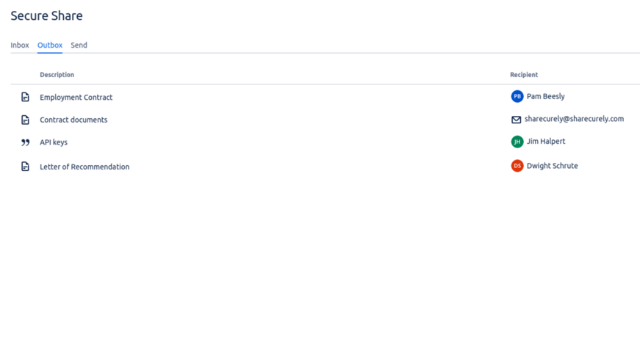Open the Employment Contract entry
640x364 pixels.
click(76, 97)
